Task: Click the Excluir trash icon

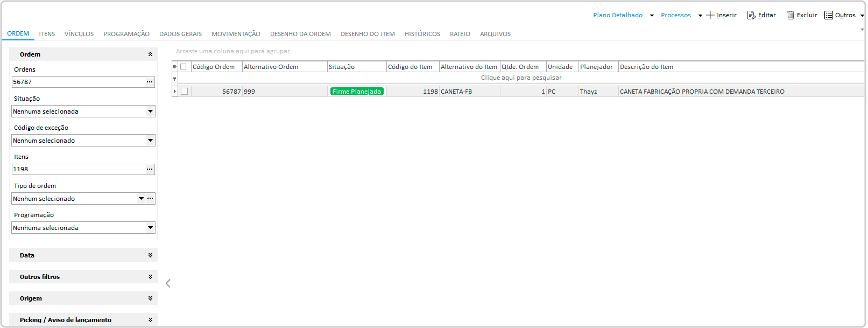Action: [791, 15]
